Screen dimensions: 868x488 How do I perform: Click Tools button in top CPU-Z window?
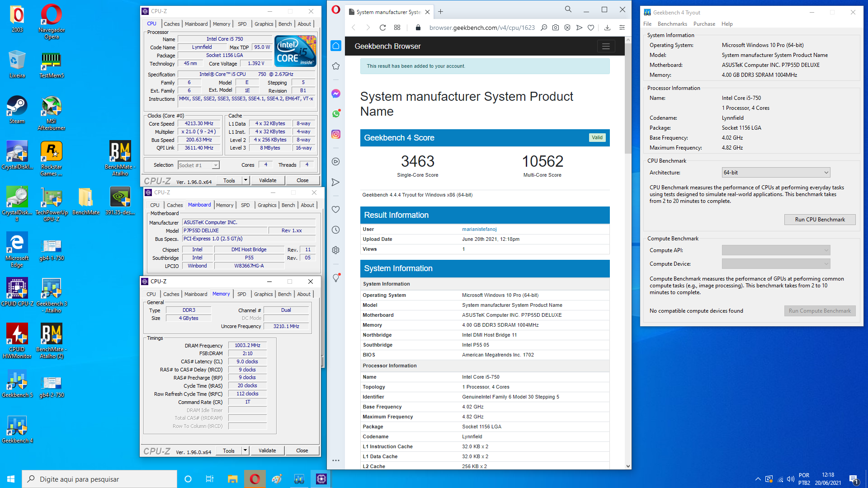pyautogui.click(x=229, y=180)
